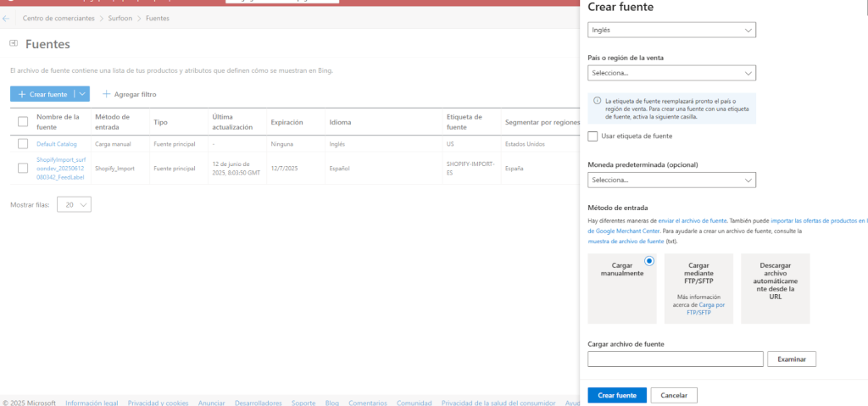Open the Crear fuente split-button arrow
The image size is (868, 406).
click(x=82, y=94)
